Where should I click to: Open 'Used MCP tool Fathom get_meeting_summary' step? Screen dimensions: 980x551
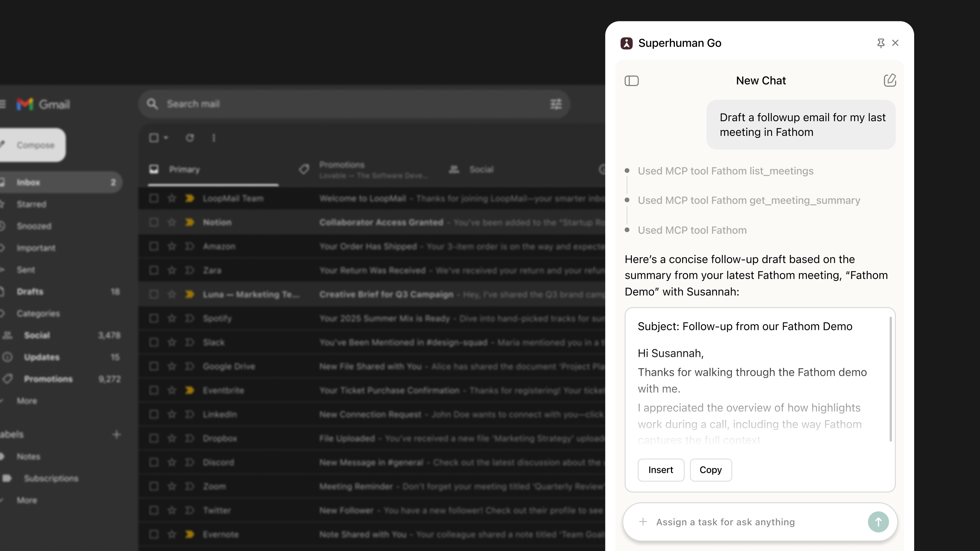click(749, 201)
